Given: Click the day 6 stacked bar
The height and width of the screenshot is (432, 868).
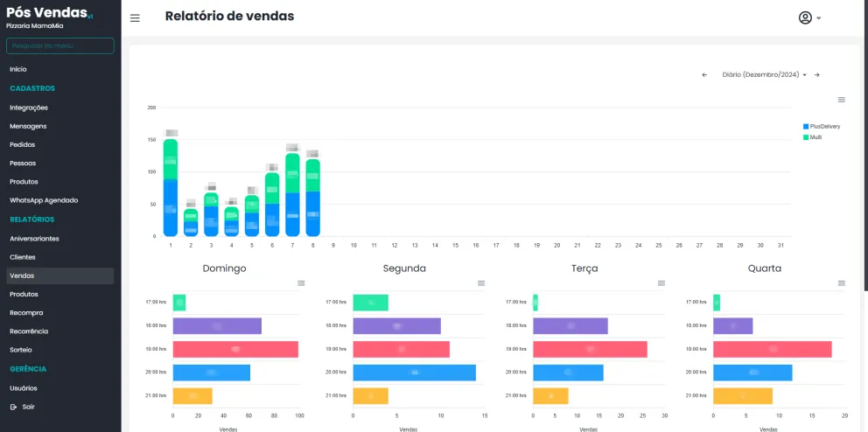Looking at the screenshot, I should coord(272,204).
